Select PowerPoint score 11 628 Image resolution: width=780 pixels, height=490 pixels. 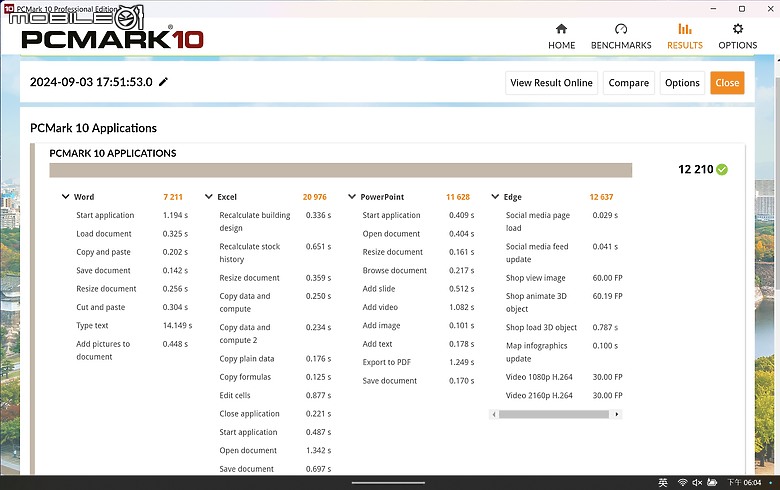point(458,197)
